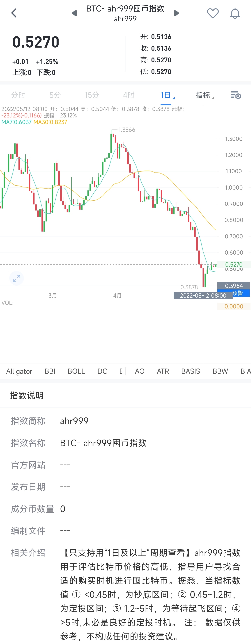Click the 1.3566 peak candle on chart
The height and width of the screenshot is (644, 251).
click(111, 143)
